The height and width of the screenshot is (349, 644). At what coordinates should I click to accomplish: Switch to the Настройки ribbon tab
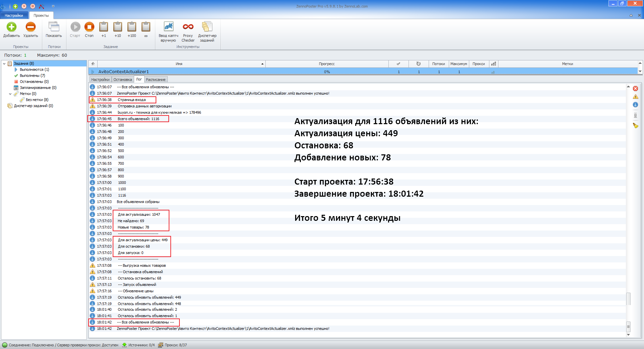14,15
